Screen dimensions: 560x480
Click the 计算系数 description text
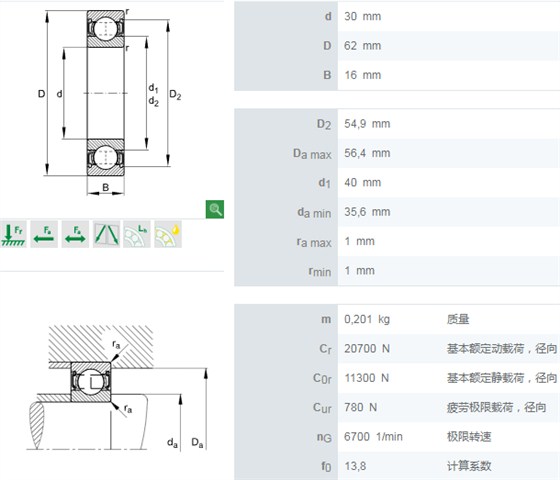[x=469, y=466]
